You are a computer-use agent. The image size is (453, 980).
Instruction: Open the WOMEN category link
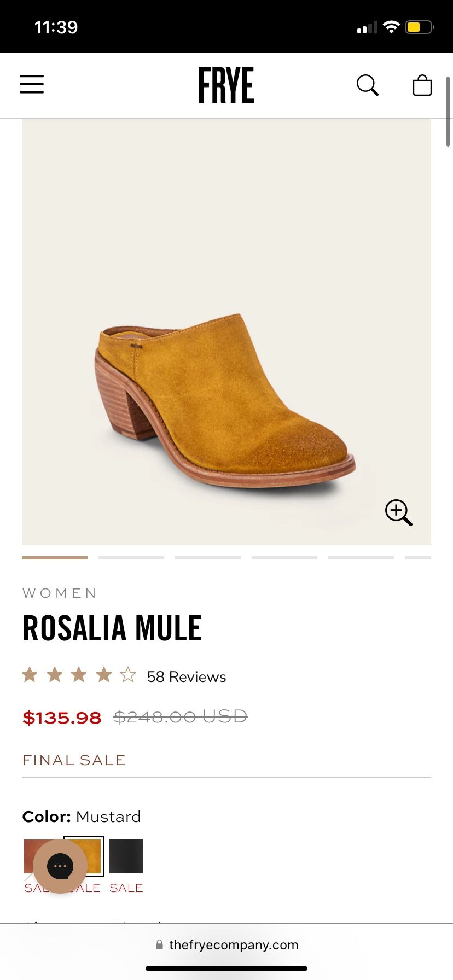(60, 592)
